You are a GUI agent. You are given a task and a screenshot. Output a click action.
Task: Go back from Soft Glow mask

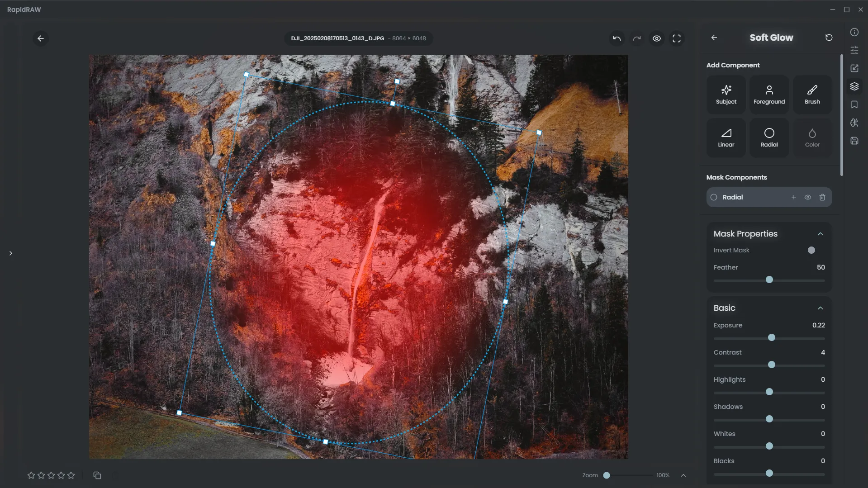(714, 38)
